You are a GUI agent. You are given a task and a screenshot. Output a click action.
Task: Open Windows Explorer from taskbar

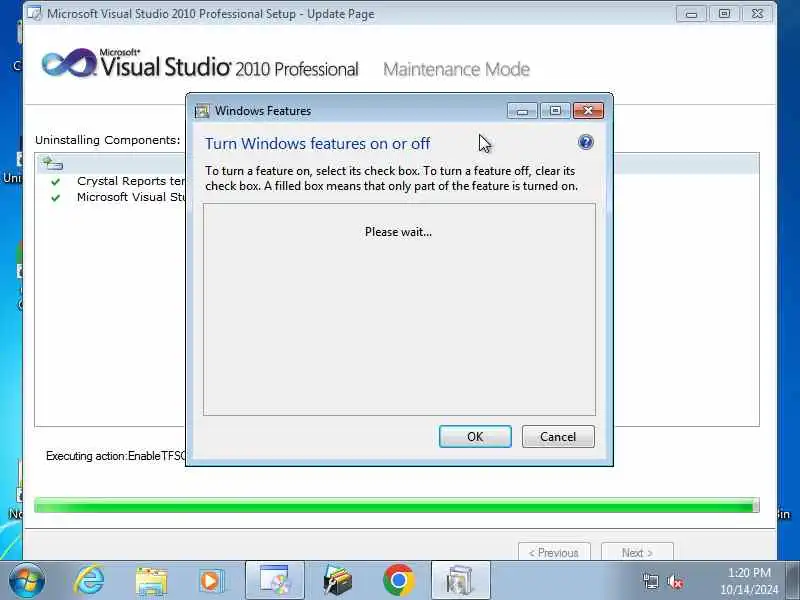pos(151,581)
